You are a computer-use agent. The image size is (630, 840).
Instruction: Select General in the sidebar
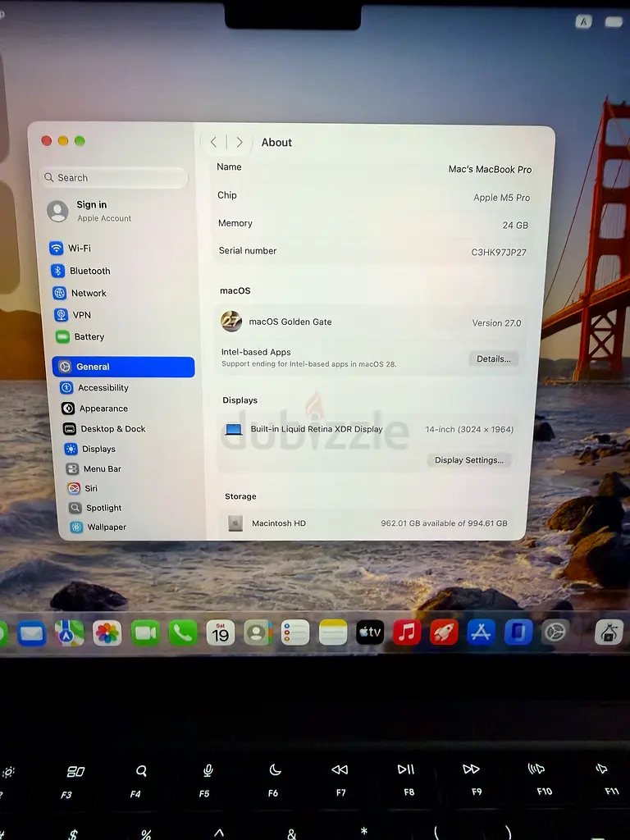tap(123, 367)
